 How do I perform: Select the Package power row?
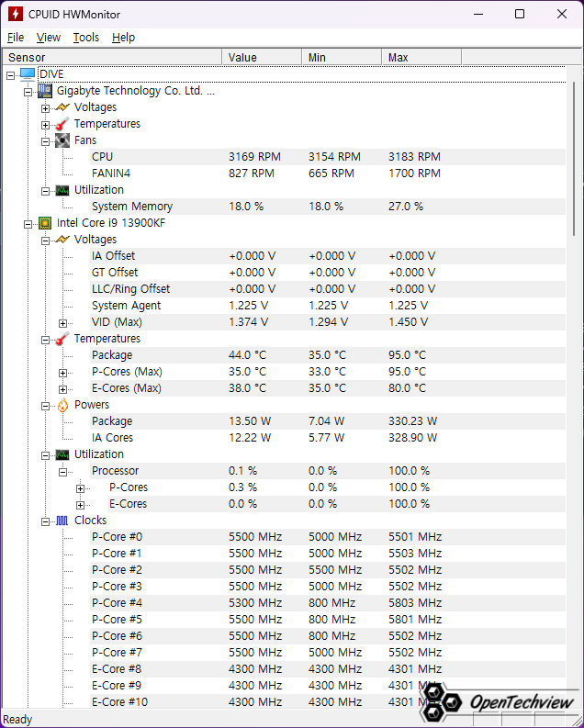pos(328,421)
